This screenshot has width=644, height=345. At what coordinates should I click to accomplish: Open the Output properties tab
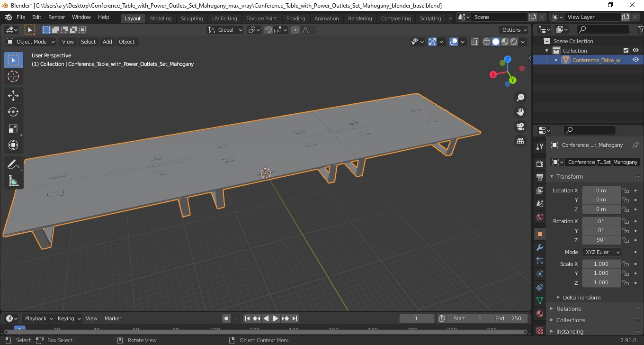tap(539, 177)
